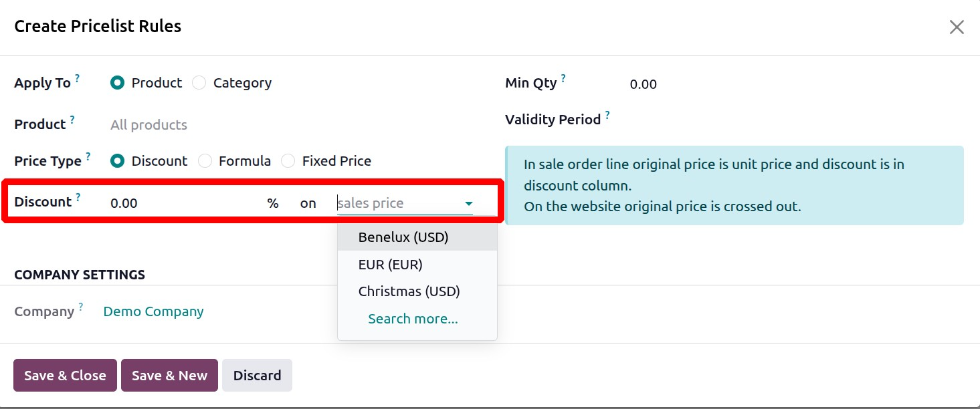Viewport: 980px width, 409px height.
Task: Close the Create Pricelist Rules dialog
Action: tap(957, 27)
